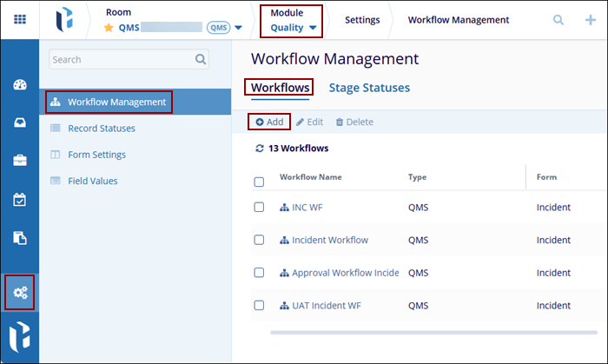608x364 pixels.
Task: Click the search magnifier icon in top bar
Action: tap(558, 20)
